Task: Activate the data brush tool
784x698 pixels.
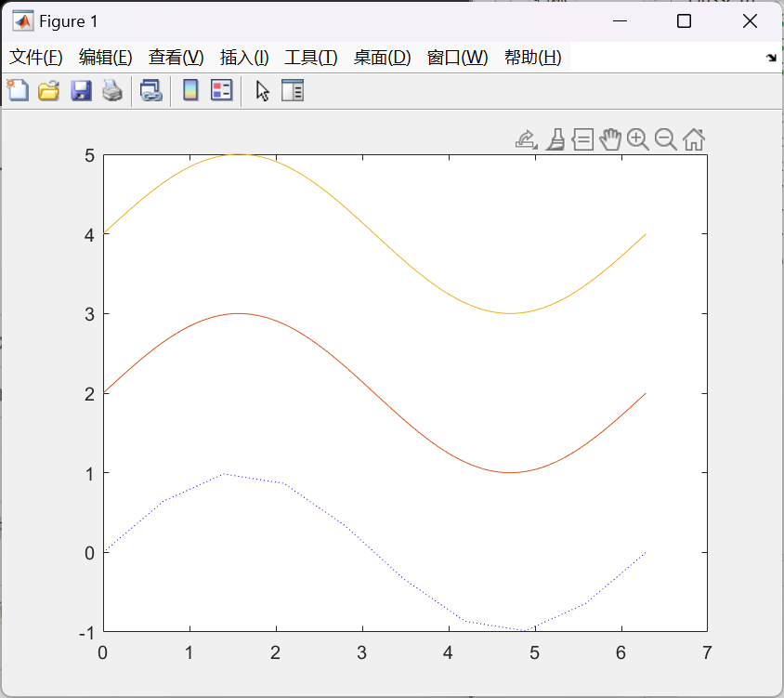Action: (555, 139)
